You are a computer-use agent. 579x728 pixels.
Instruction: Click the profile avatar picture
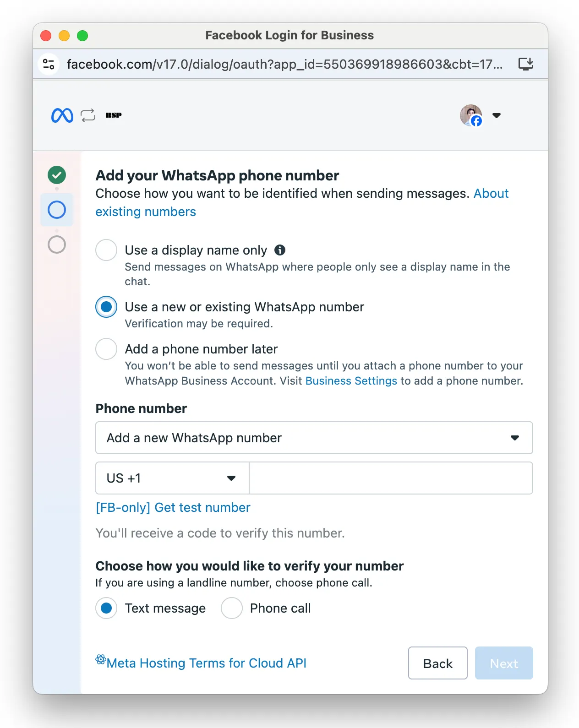(470, 115)
